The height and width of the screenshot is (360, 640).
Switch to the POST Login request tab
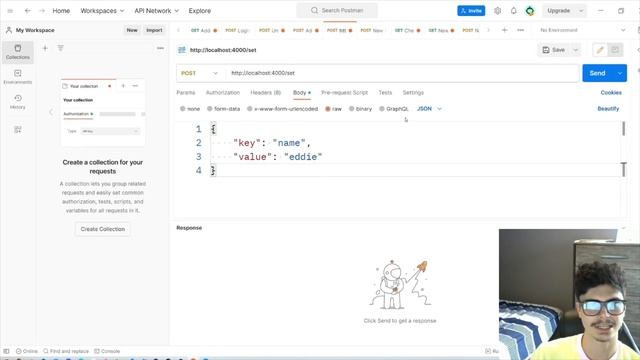237,30
